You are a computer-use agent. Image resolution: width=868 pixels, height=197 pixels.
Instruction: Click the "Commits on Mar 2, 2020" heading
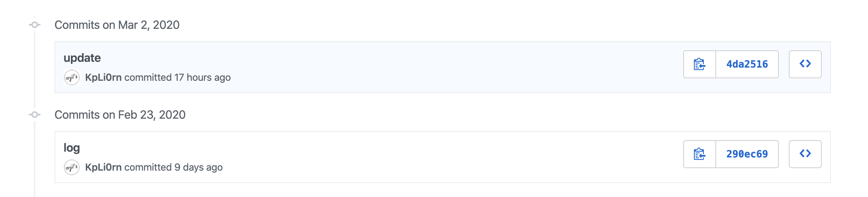[x=117, y=25]
